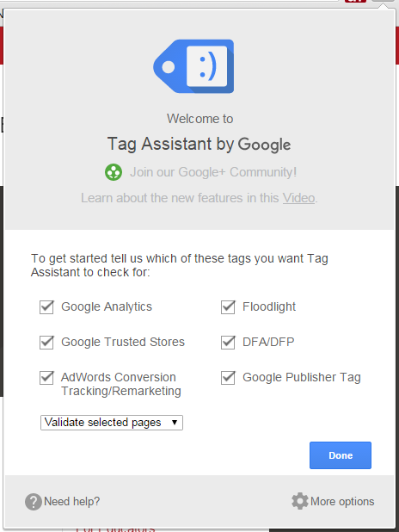
Task: Click the Need help? text link
Action: click(x=72, y=502)
